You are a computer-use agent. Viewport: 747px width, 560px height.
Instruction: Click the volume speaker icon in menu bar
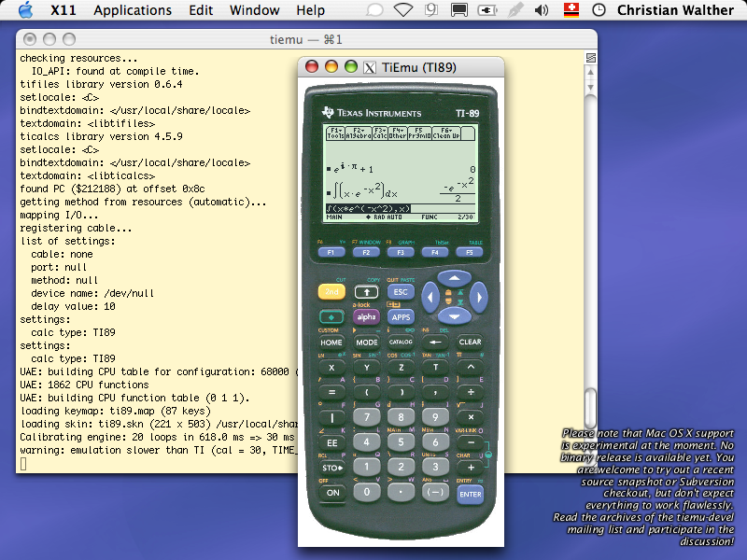542,10
